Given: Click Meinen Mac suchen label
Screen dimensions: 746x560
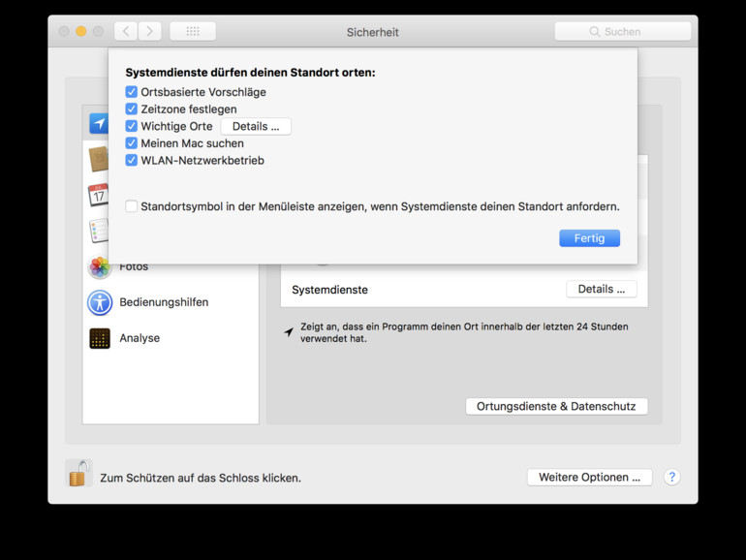Looking at the screenshot, I should pos(192,143).
